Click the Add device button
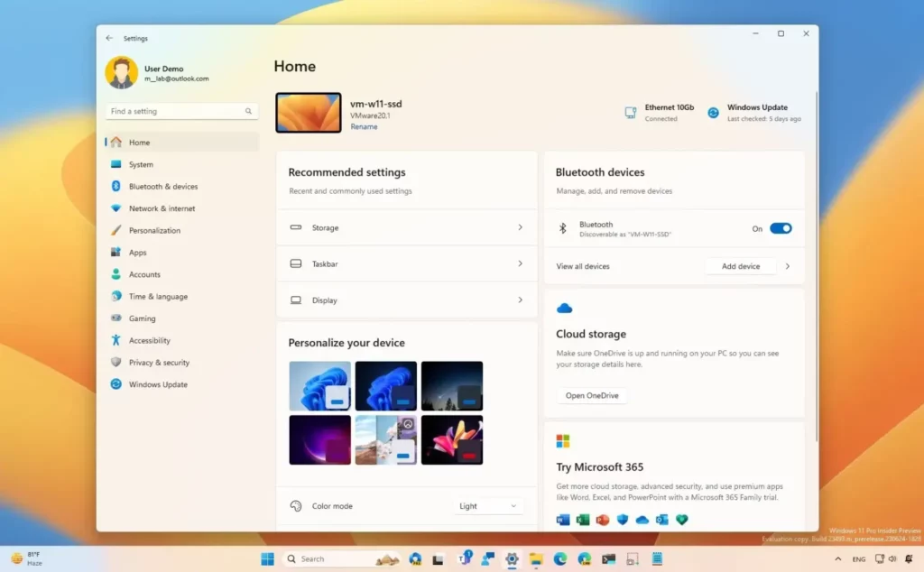 click(x=740, y=266)
